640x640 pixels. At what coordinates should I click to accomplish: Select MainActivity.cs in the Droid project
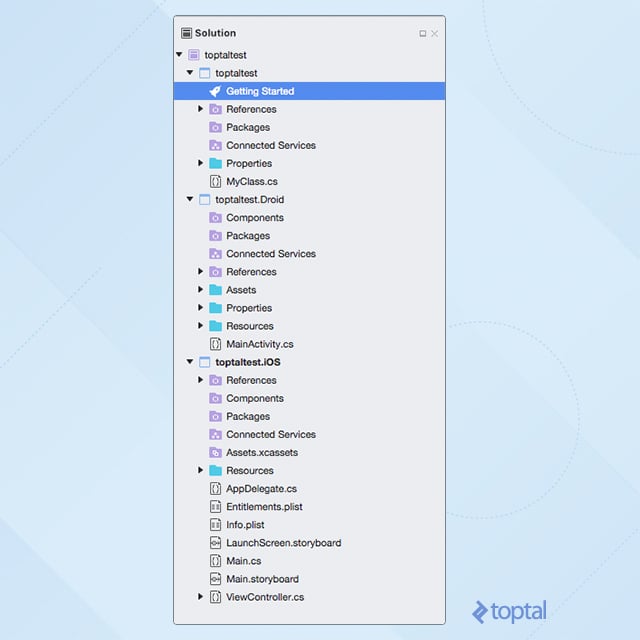(x=259, y=344)
